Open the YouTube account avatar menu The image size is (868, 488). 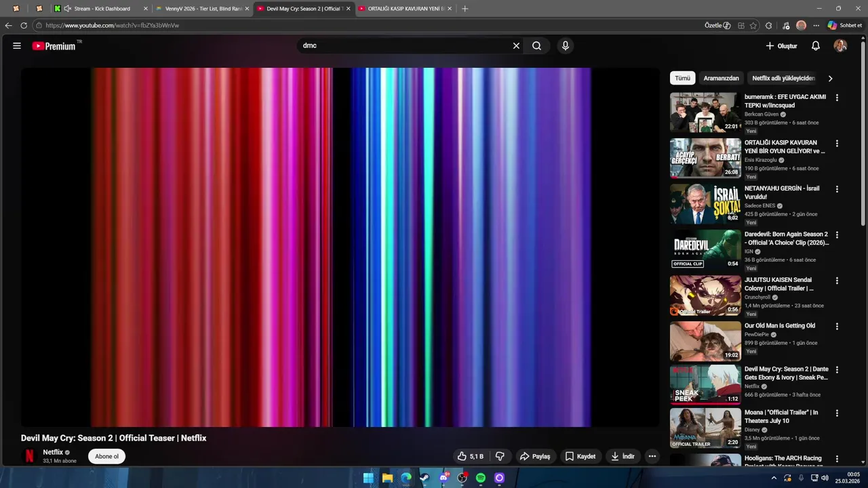coord(840,46)
